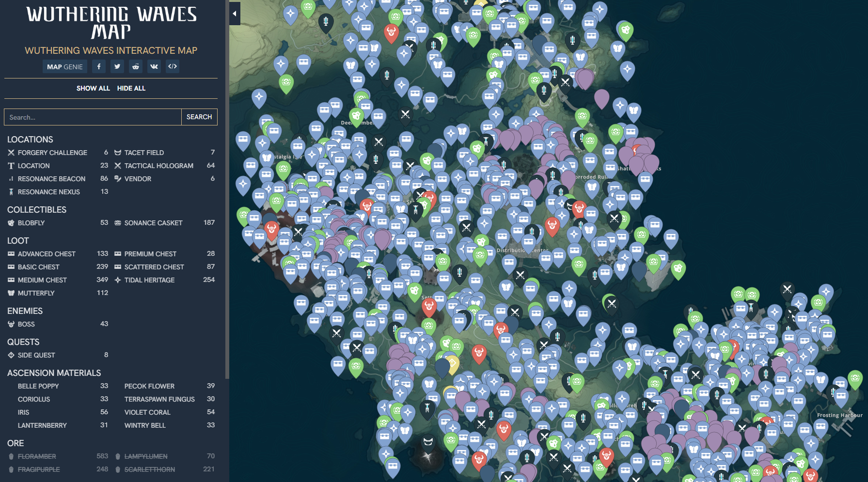Click the Boss skull icon
This screenshot has width=868, height=482.
(x=11, y=324)
